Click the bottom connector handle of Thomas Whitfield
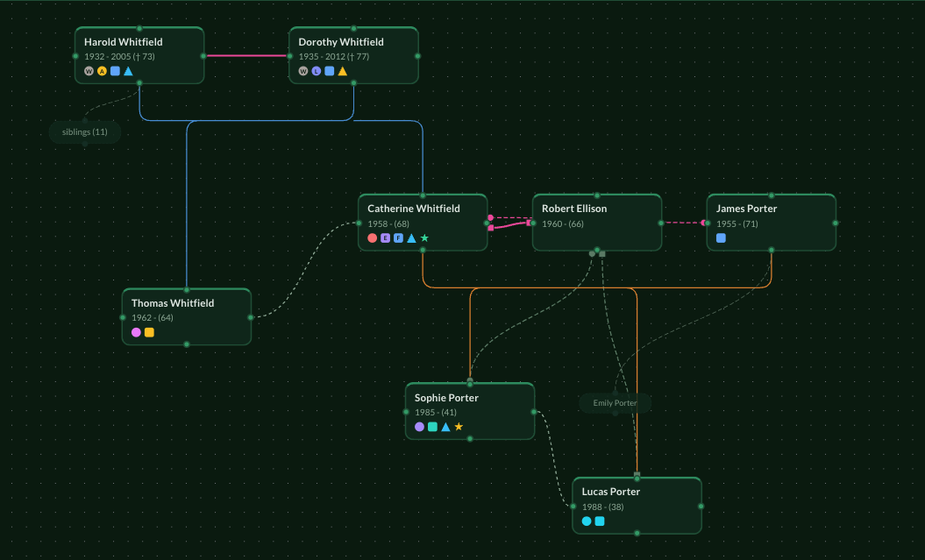925x560 pixels. 187,344
